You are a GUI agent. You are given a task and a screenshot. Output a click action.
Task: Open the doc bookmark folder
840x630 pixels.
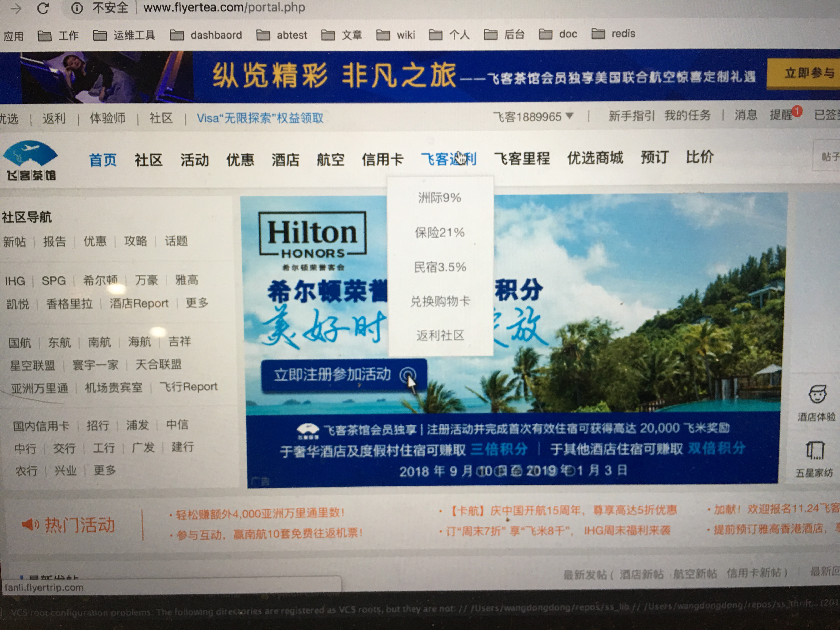(558, 34)
